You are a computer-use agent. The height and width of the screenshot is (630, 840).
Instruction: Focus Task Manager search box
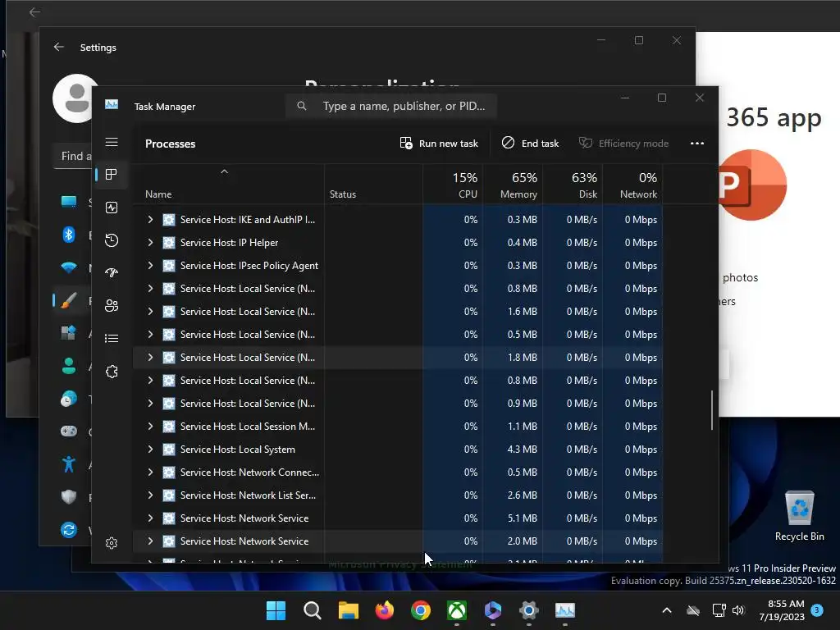click(x=391, y=106)
